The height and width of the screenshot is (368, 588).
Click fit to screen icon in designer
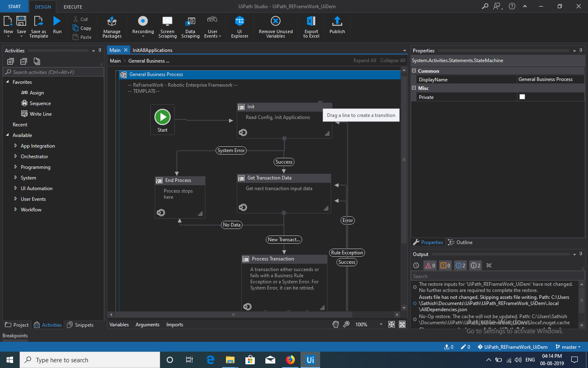point(391,324)
